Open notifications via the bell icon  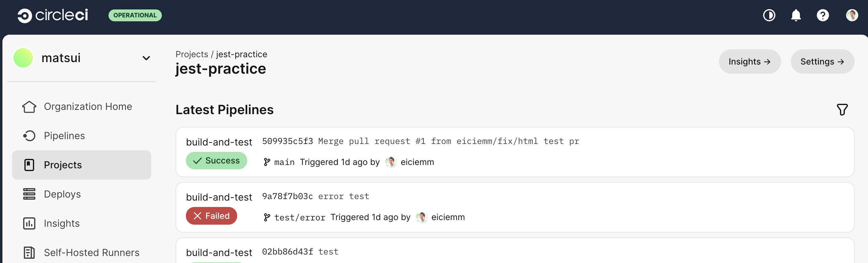point(795,15)
